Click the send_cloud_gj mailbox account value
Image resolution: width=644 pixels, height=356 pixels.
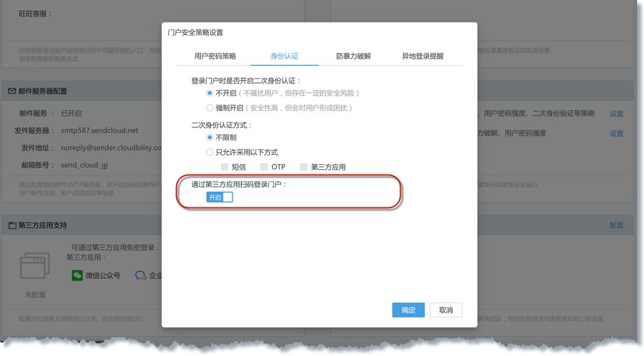pos(84,165)
